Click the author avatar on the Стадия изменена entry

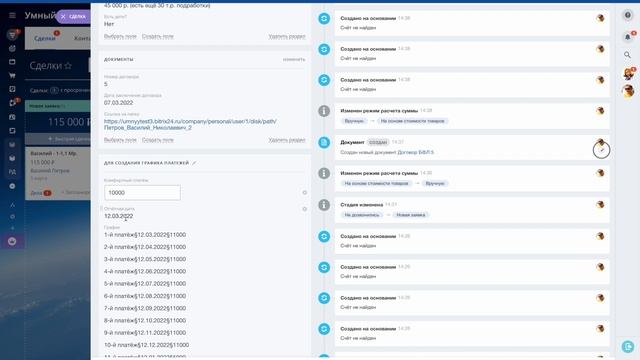pyautogui.click(x=600, y=204)
